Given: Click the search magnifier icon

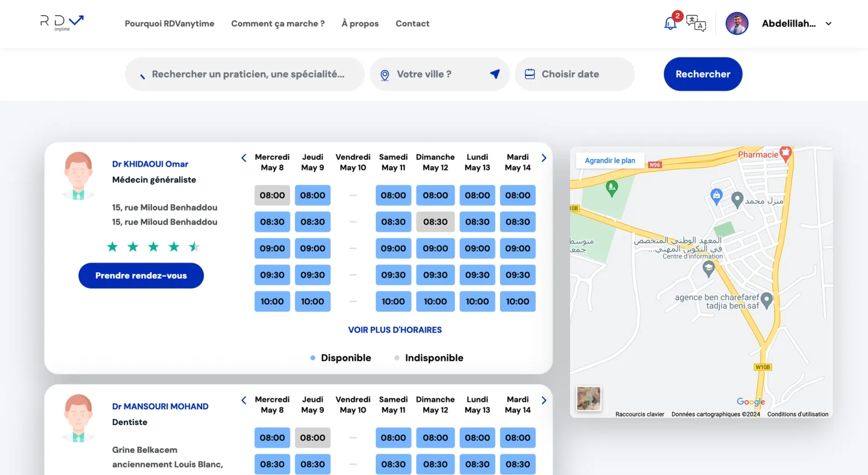Looking at the screenshot, I should (x=142, y=76).
